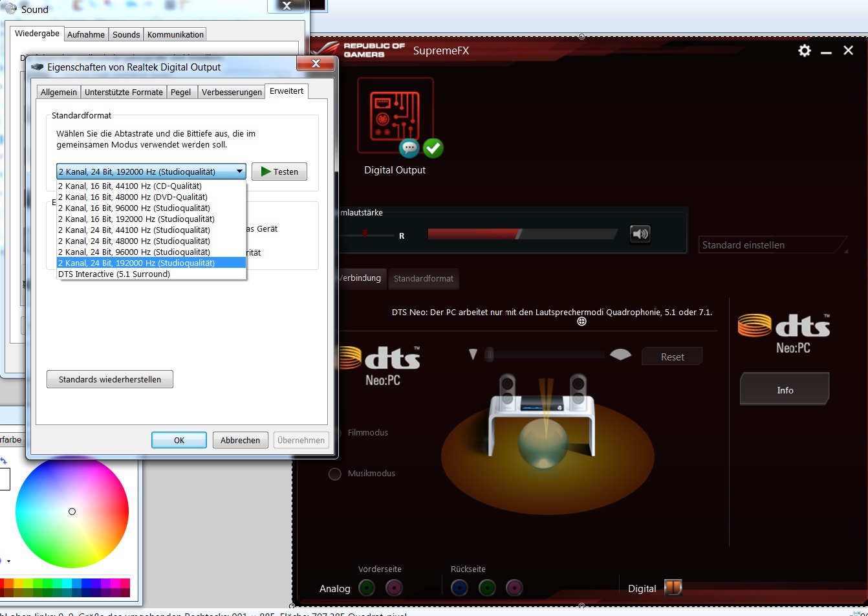This screenshot has height=616, width=868.
Task: Click the orange Digital connector icon
Action: pyautogui.click(x=673, y=588)
